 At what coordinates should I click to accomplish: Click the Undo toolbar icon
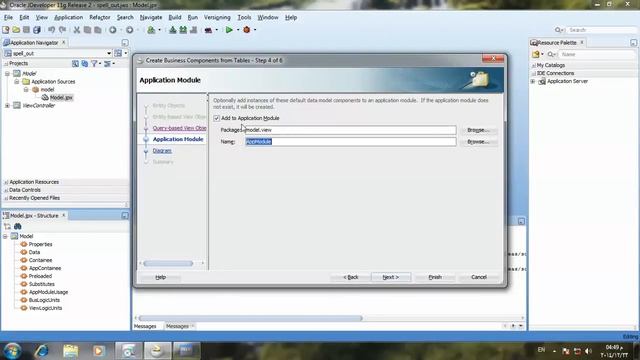click(51, 30)
